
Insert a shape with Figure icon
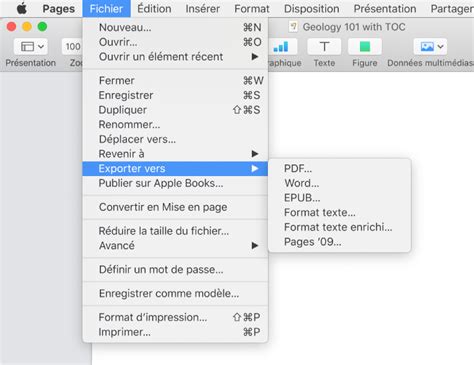click(x=365, y=47)
